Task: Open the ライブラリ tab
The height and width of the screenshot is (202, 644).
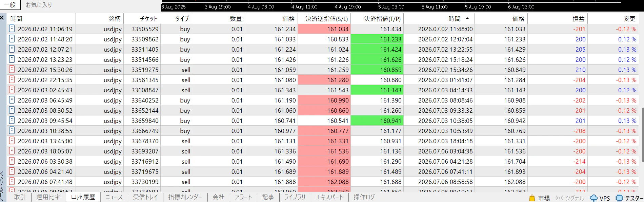Action: point(295,197)
